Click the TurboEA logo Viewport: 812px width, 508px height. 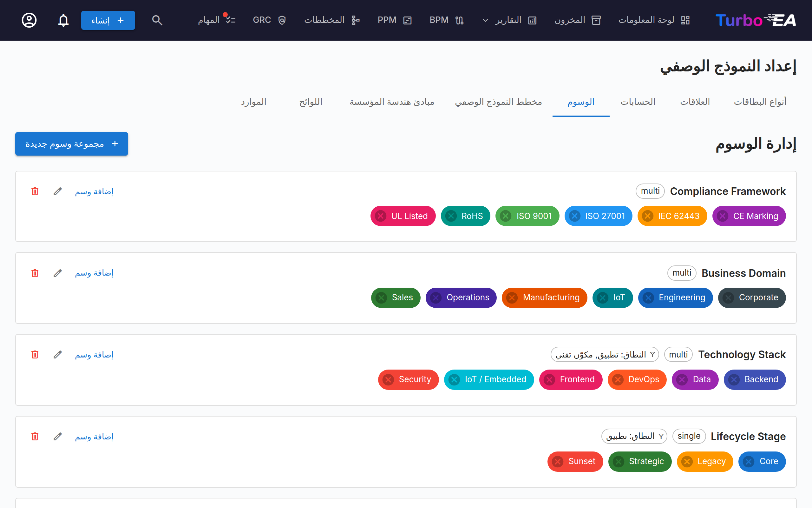click(756, 20)
